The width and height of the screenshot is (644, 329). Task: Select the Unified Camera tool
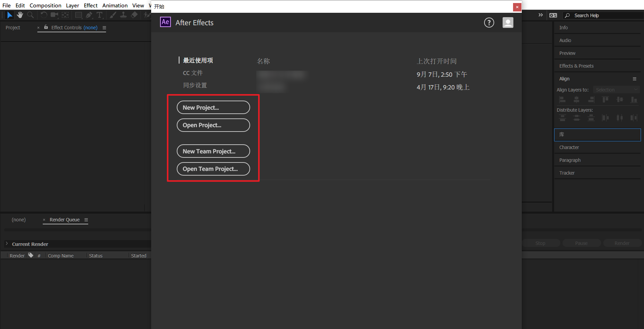click(54, 15)
